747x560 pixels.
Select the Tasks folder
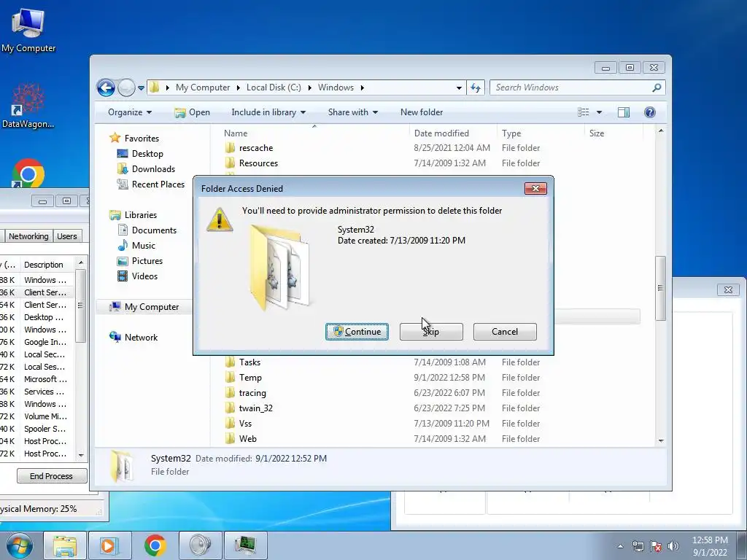pyautogui.click(x=249, y=362)
